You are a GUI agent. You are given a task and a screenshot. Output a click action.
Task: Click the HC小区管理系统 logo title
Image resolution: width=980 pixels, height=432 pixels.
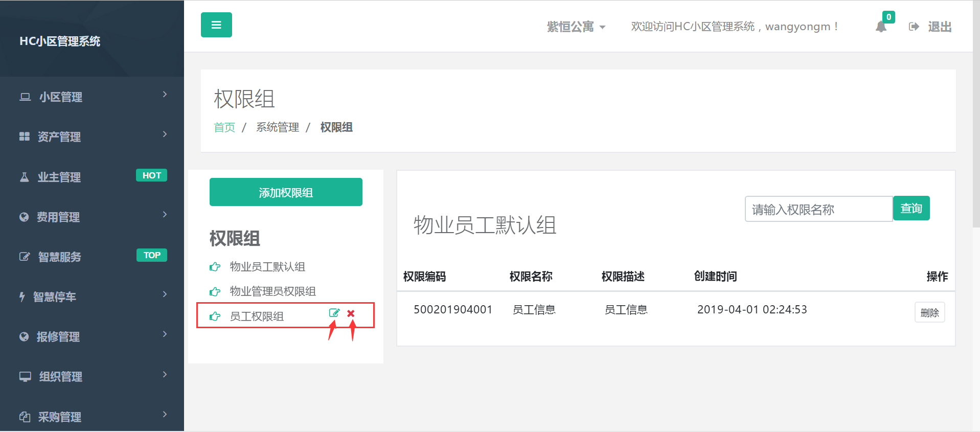[60, 41]
